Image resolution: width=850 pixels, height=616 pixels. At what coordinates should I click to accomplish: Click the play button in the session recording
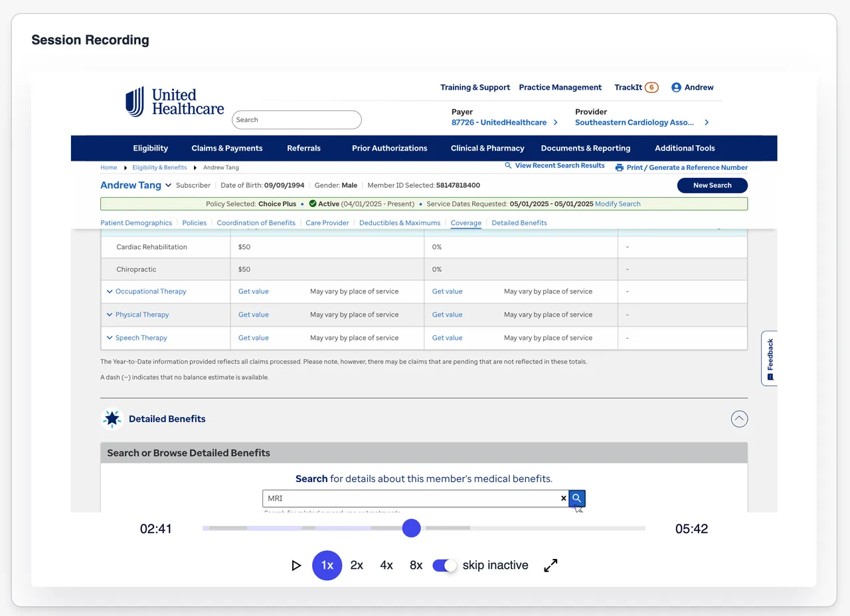click(x=296, y=566)
